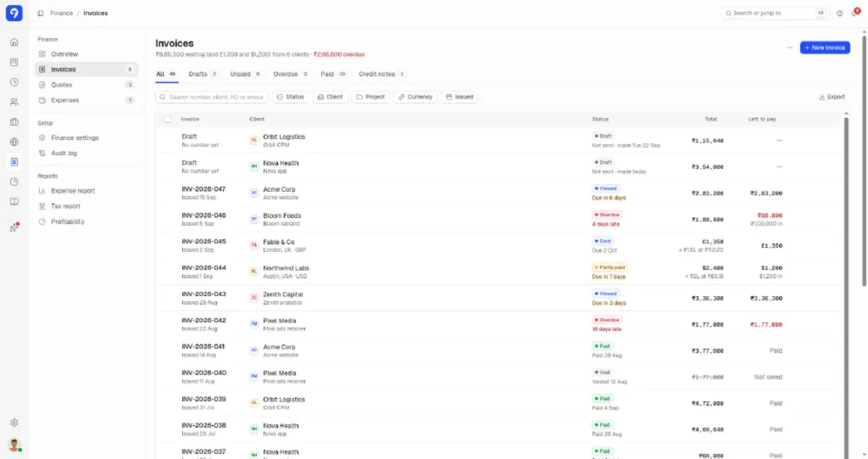Open the Project filter dropdown
This screenshot has width=868, height=459.
tap(370, 97)
